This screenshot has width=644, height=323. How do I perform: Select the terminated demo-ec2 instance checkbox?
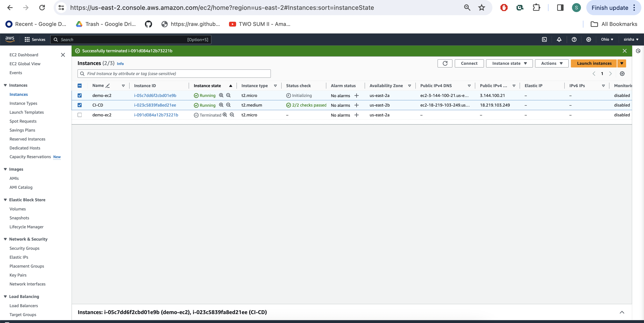[x=80, y=115]
